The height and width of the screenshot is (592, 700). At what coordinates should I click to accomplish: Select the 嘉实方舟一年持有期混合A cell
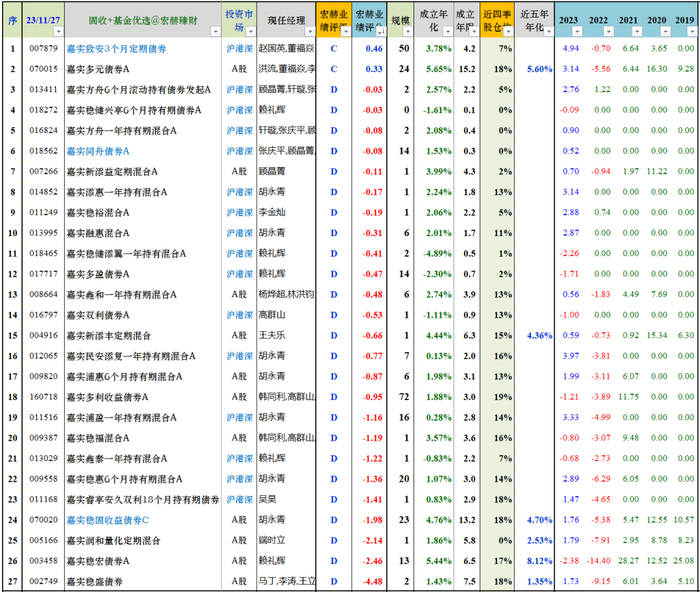tap(143, 131)
